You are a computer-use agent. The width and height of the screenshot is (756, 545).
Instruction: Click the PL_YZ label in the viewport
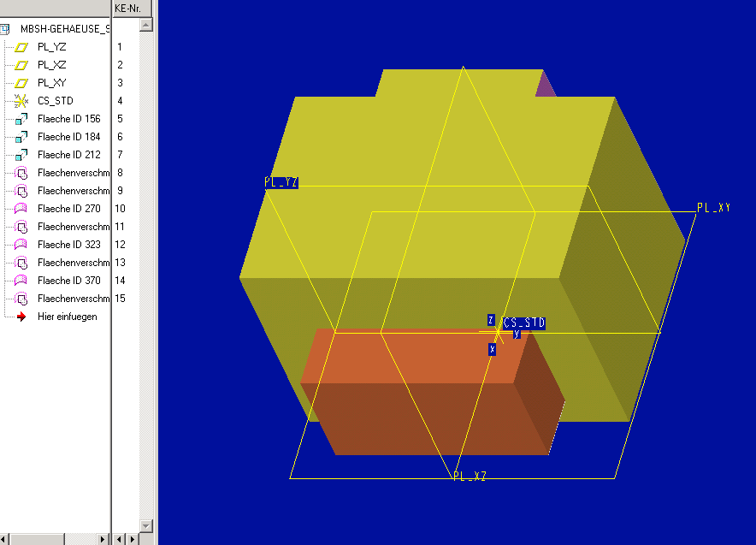click(x=281, y=182)
